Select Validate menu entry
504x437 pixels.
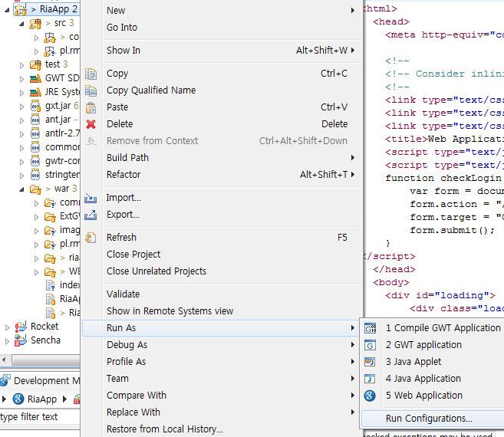click(x=222, y=294)
